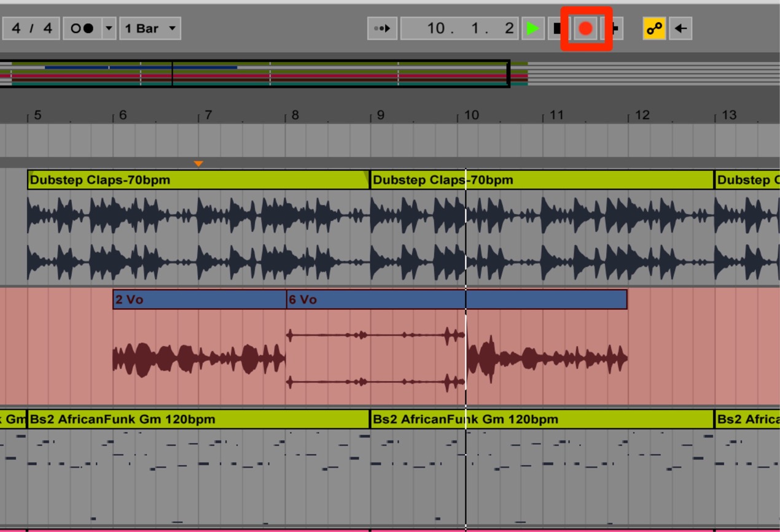Stop playback with the Stop button

tap(556, 28)
